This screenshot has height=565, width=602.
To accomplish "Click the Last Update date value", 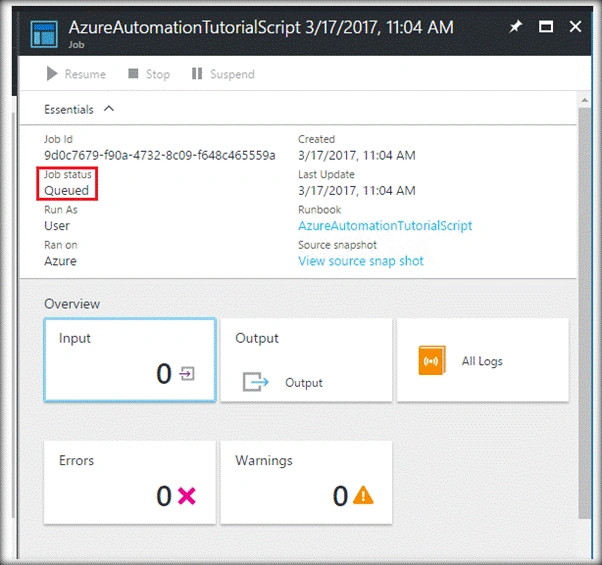I will click(357, 191).
